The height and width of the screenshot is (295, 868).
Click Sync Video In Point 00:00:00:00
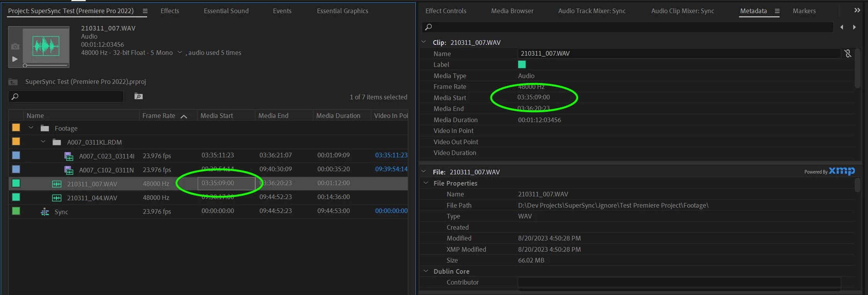pyautogui.click(x=391, y=211)
